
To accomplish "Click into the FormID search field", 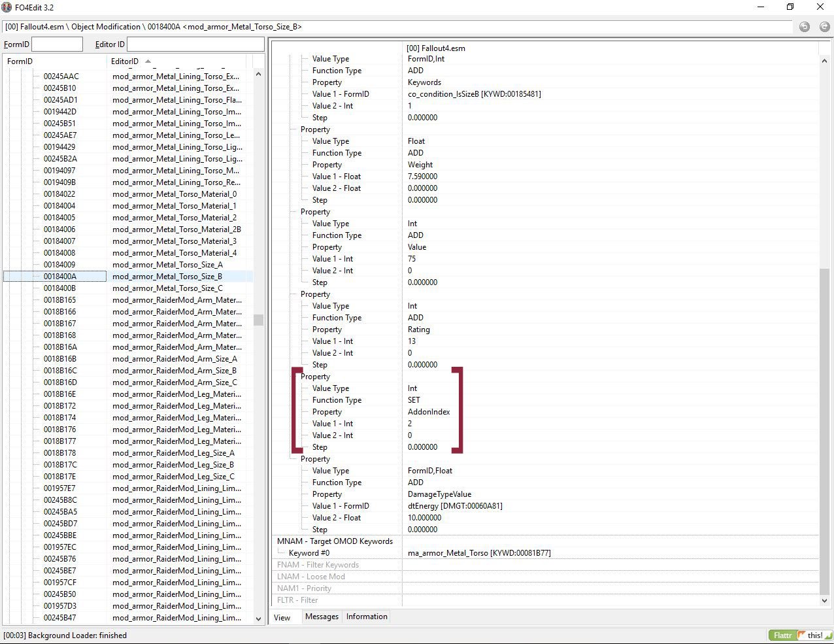I will pyautogui.click(x=58, y=44).
